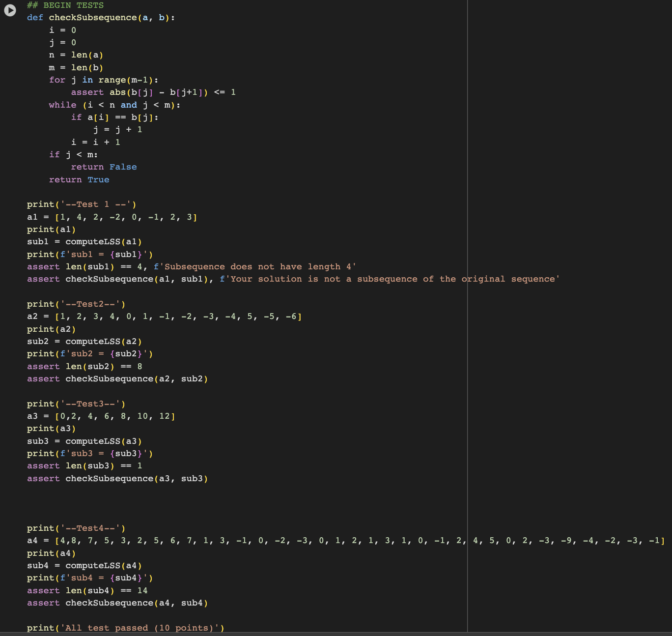
Task: Place cursor on the 'i = 0' line
Action: click(62, 30)
